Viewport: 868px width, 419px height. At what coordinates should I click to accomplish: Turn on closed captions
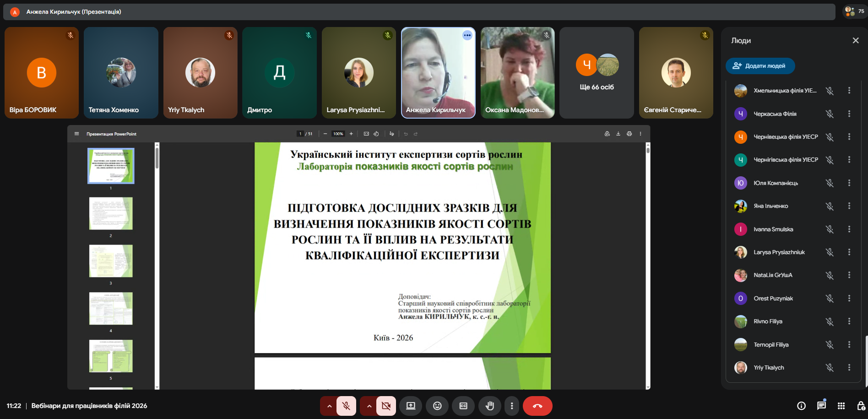click(463, 406)
